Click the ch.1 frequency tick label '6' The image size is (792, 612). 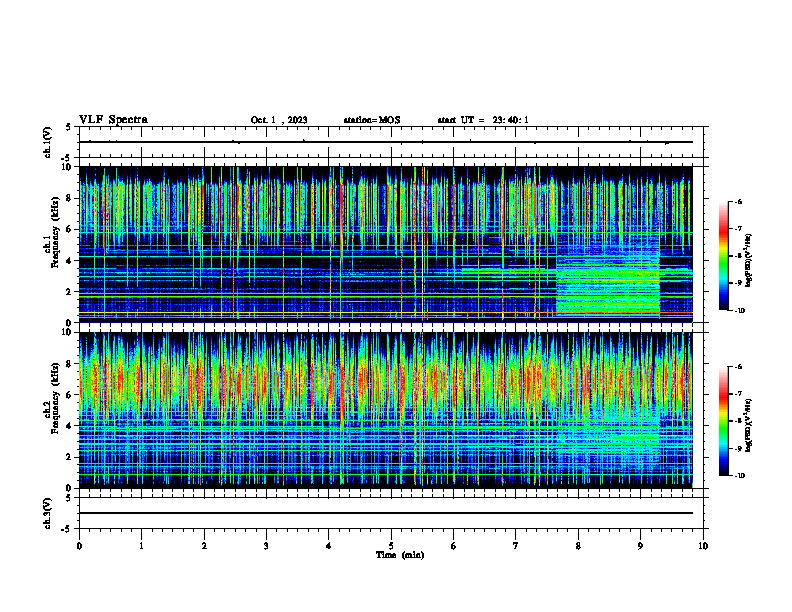click(x=71, y=230)
